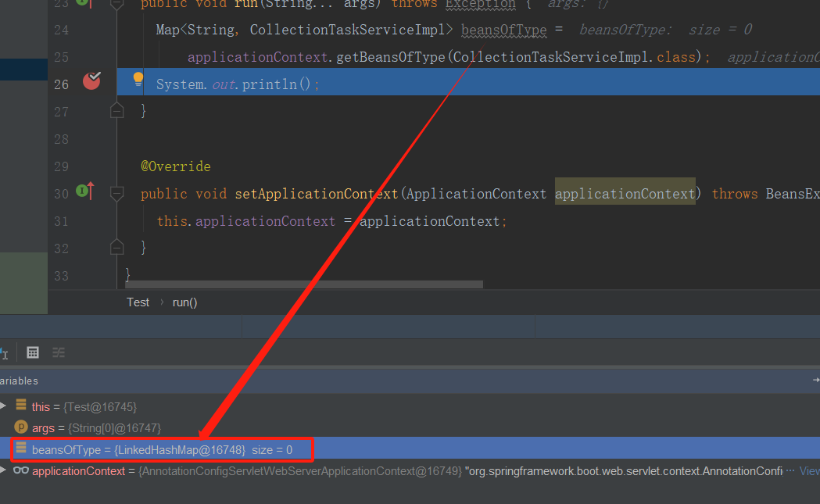Image resolution: width=820 pixels, height=504 pixels.
Task: Click the highlighted applicationContext parameter
Action: [625, 194]
